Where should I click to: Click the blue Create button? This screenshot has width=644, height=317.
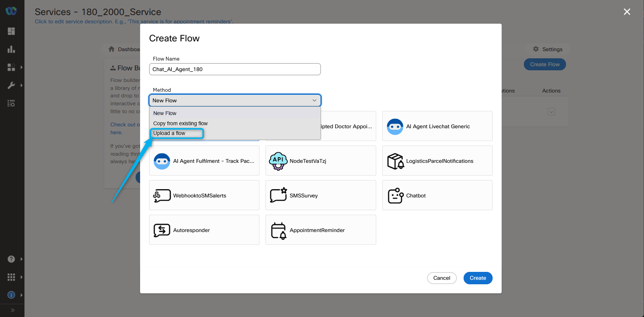click(478, 278)
